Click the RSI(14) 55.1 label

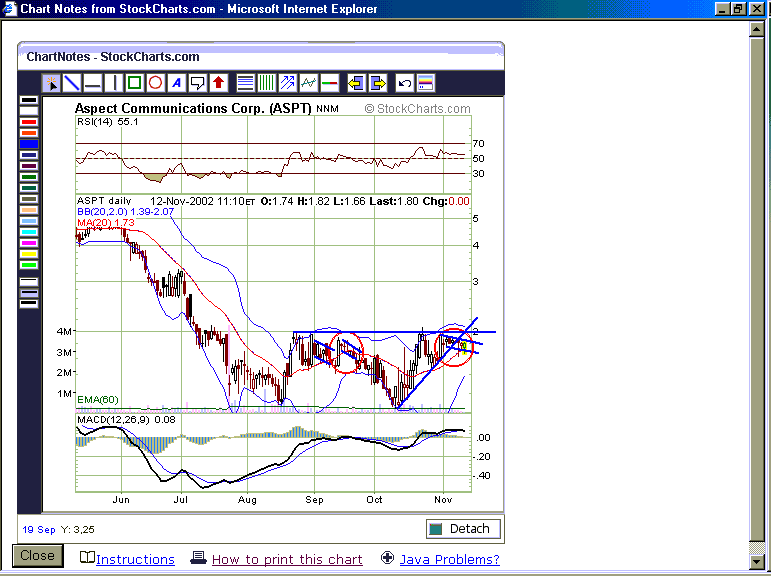tap(108, 121)
